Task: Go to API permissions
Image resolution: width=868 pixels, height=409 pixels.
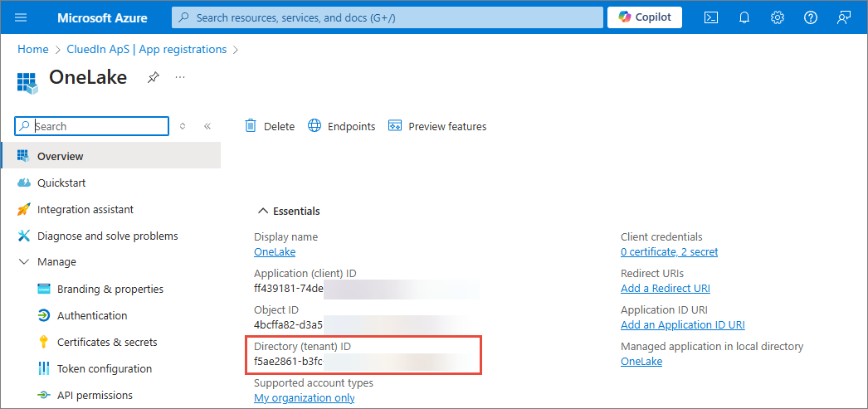Action: tap(94, 395)
